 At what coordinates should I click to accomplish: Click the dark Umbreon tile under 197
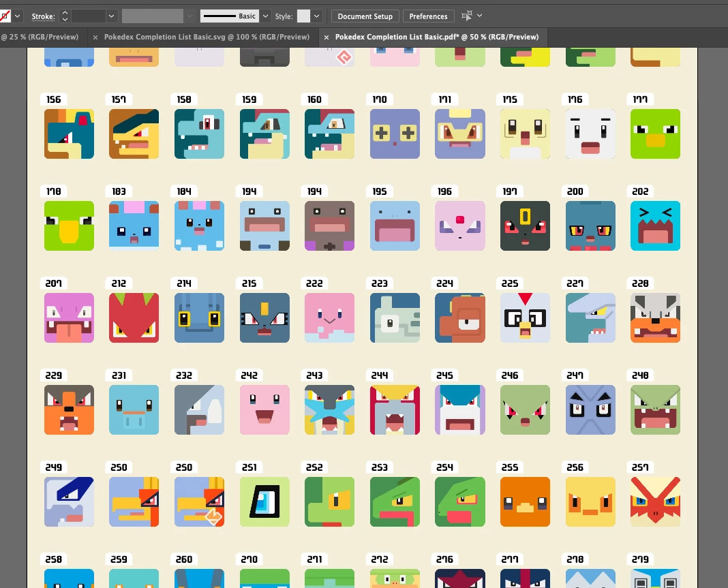coord(525,226)
